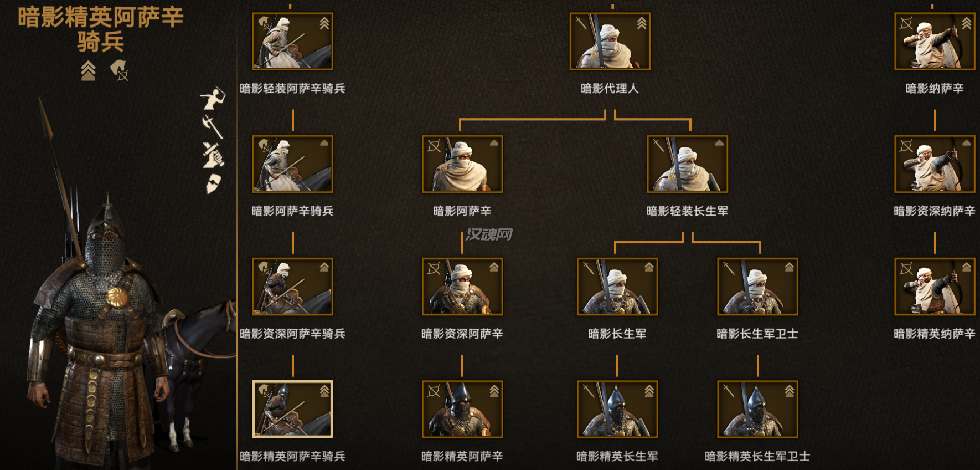
Task: Click the 暗影精英长生军卫士 troop portrait
Action: [757, 409]
